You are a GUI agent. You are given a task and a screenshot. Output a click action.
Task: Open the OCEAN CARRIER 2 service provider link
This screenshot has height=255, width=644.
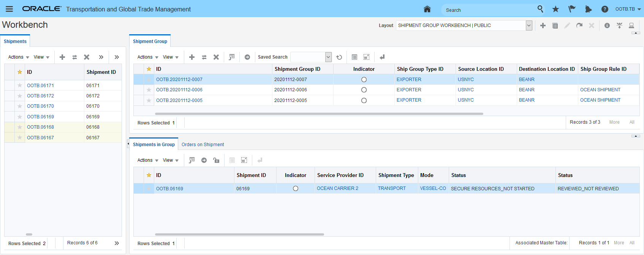[x=337, y=188]
